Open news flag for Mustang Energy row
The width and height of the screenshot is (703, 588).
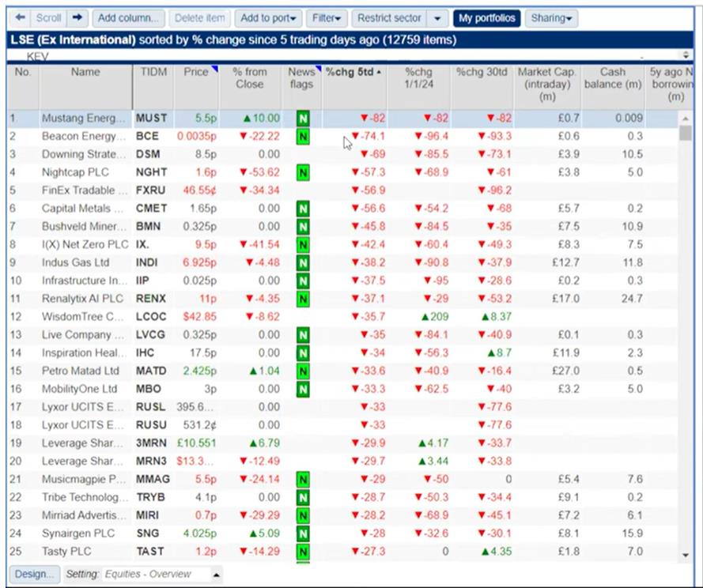[303, 119]
